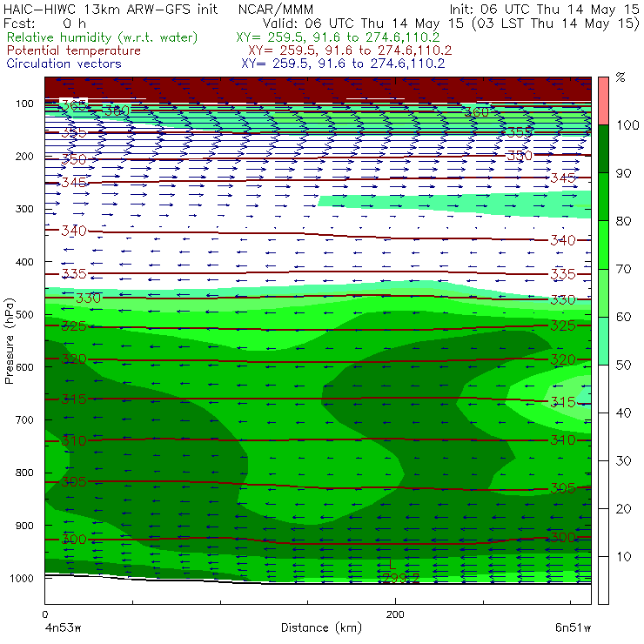Image resolution: width=644 pixels, height=644 pixels.
Task: Click the mint 50–60 colorbar segment
Action: point(603,341)
